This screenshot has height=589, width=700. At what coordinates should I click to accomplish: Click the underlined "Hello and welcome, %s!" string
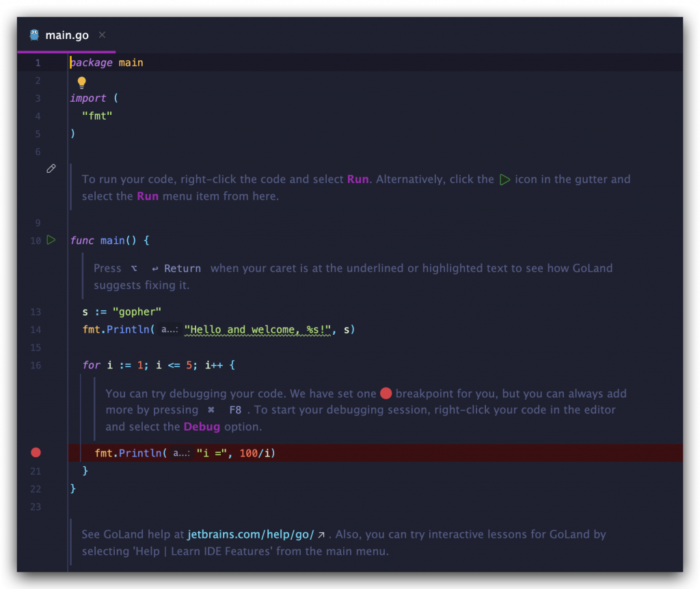tap(258, 330)
